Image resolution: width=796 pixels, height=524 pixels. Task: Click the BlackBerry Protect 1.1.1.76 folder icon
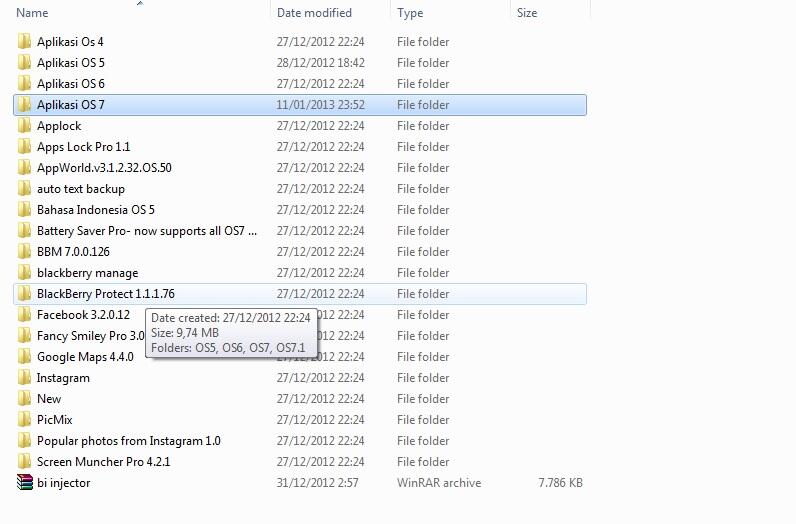click(24, 293)
